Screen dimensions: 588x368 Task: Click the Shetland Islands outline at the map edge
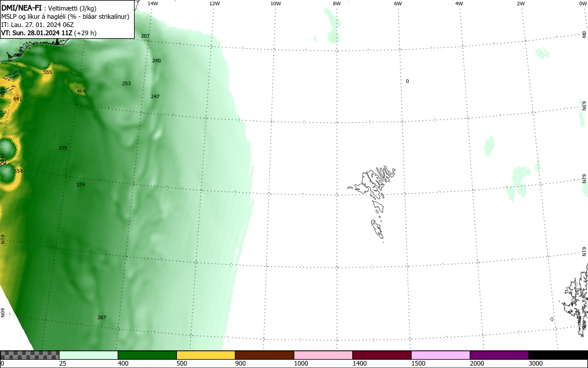(576, 300)
